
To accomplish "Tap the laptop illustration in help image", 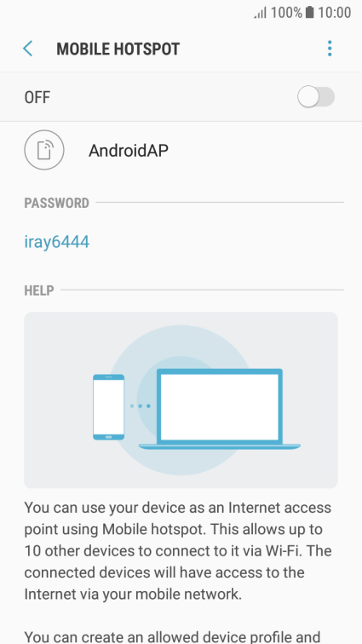I will (x=220, y=409).
